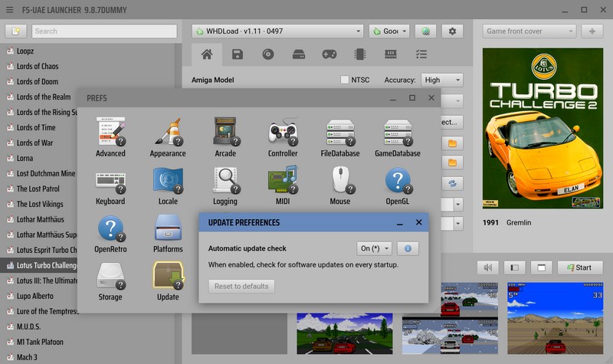The height and width of the screenshot is (364, 613).
Task: Toggle the volume mute button
Action: [487, 267]
